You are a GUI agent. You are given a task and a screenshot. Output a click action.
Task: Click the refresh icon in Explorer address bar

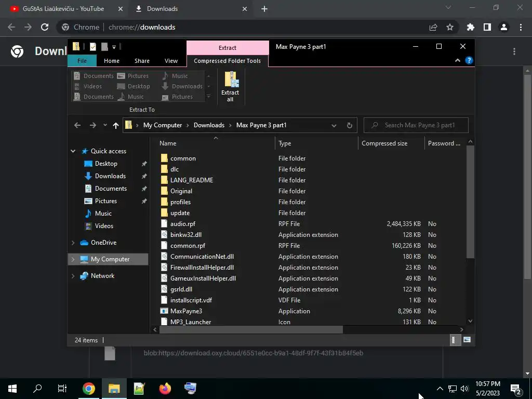click(x=350, y=125)
